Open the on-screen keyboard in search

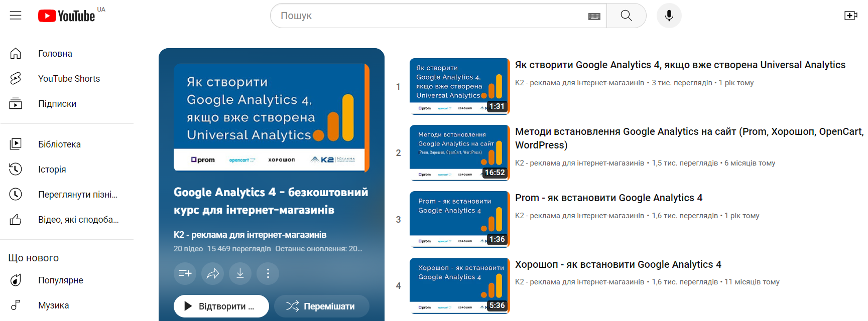[x=594, y=16]
